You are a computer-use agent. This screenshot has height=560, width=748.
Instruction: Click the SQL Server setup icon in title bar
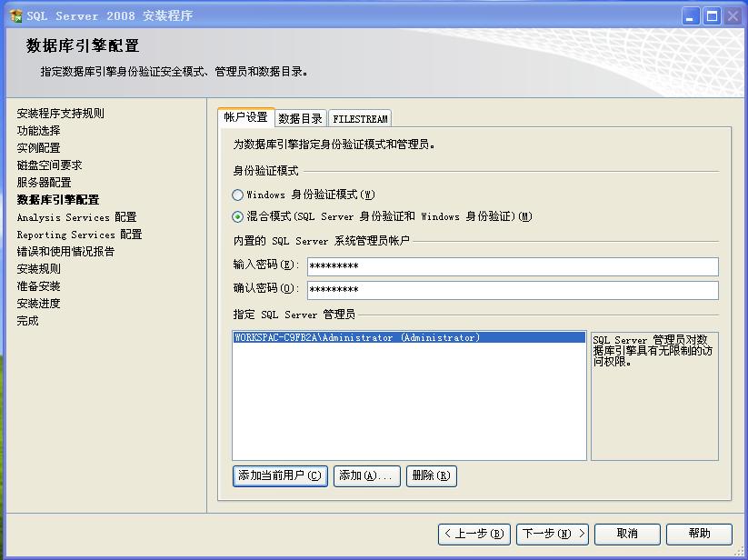[x=16, y=15]
